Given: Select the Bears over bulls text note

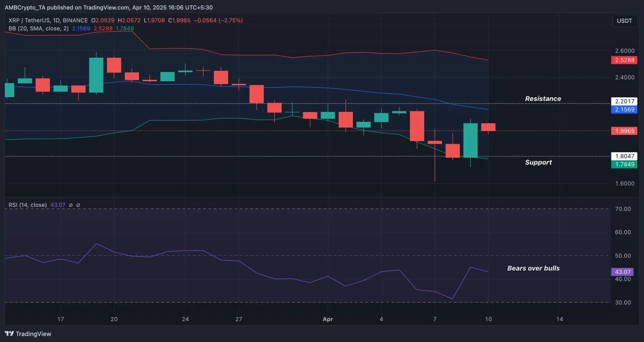Looking at the screenshot, I should click(x=533, y=268).
